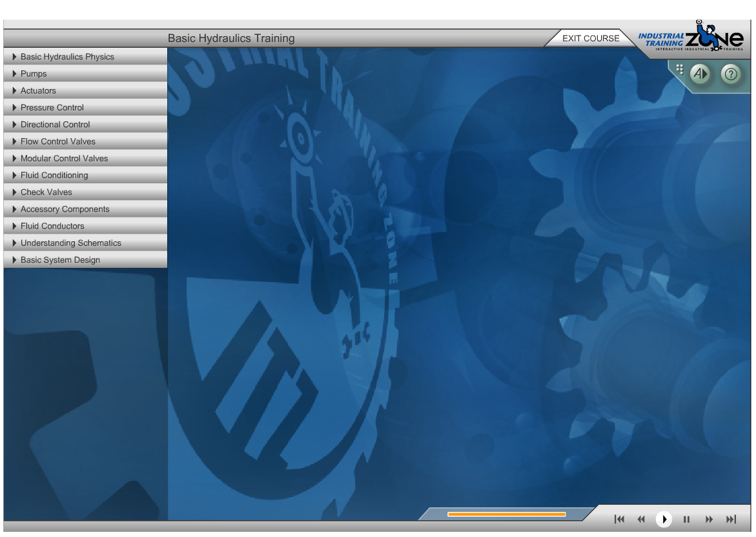Viewport: 756px width, 537px height.
Task: Exit the course with EXIT COURSE
Action: [x=591, y=38]
